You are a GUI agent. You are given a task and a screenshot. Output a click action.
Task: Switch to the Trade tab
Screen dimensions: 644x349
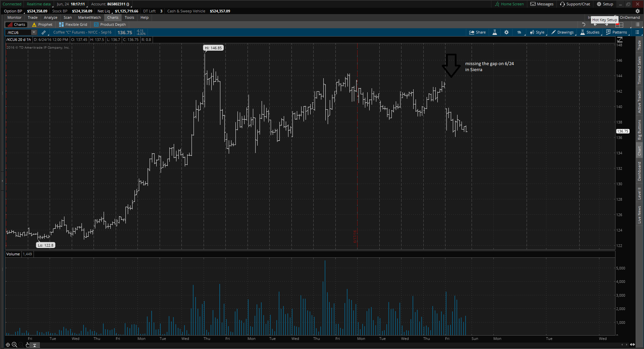pyautogui.click(x=33, y=17)
